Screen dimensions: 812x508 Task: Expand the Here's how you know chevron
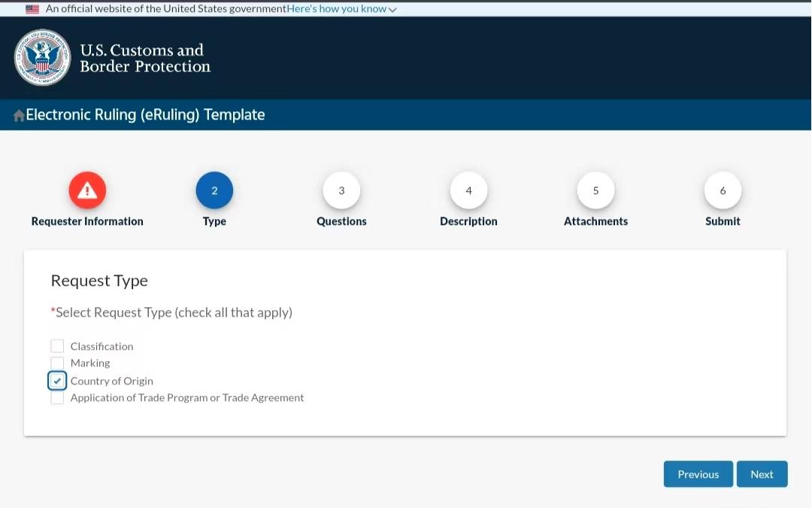392,9
